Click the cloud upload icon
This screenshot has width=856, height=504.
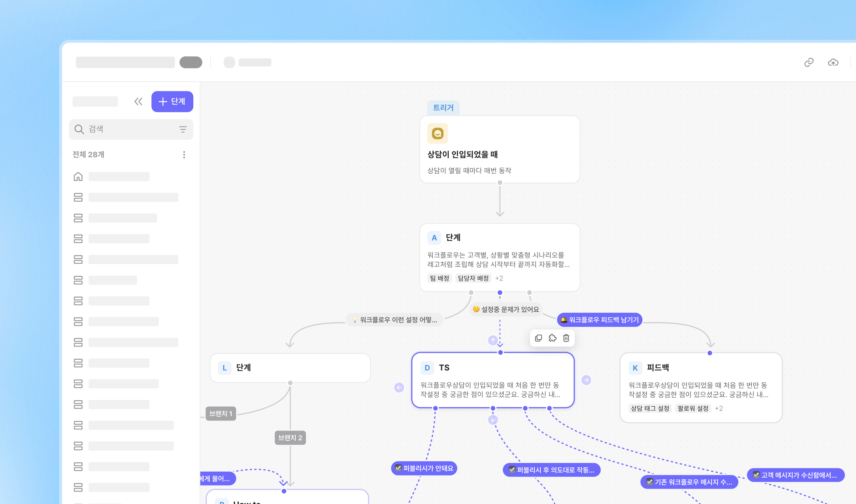[833, 62]
